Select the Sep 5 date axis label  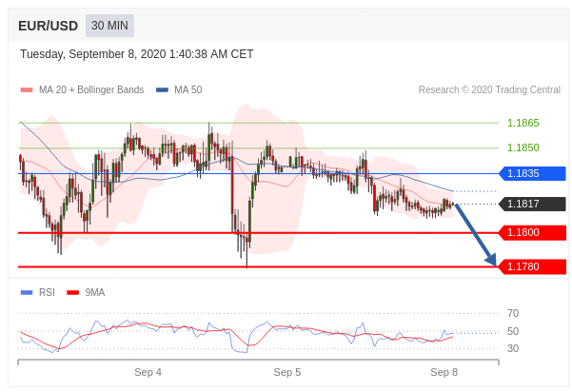pyautogui.click(x=287, y=372)
